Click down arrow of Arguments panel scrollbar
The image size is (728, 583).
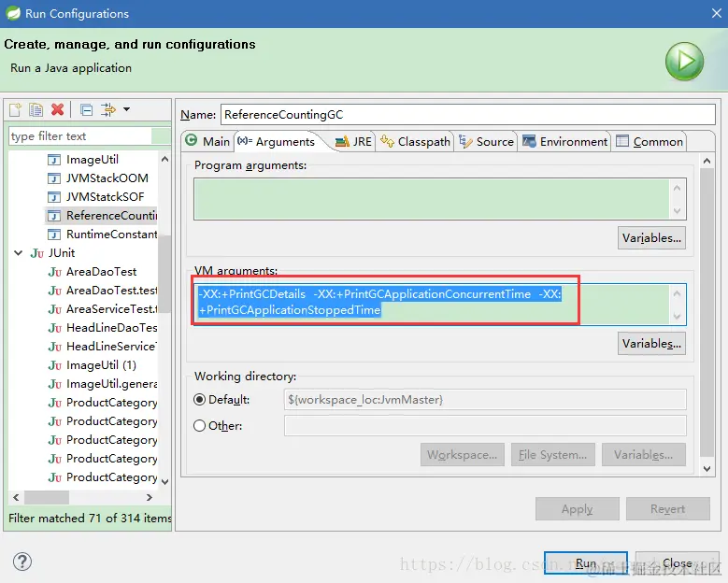(707, 469)
